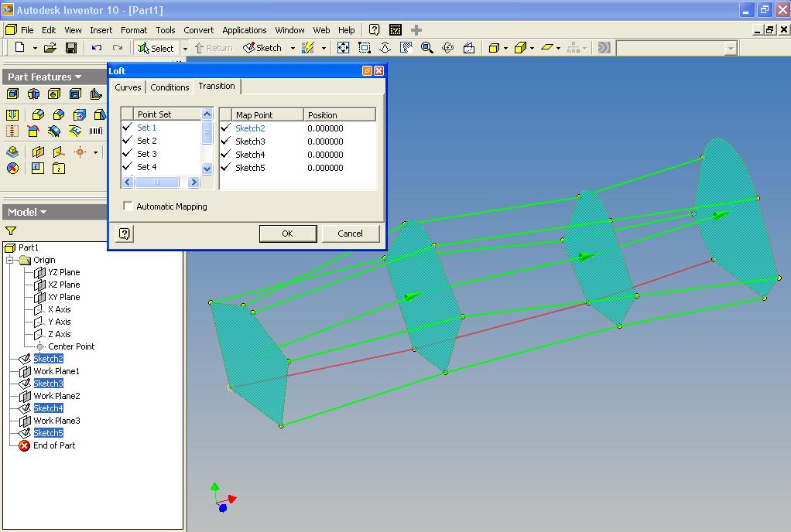Click the New document icon
Viewport: 791px width, 532px height.
point(19,48)
